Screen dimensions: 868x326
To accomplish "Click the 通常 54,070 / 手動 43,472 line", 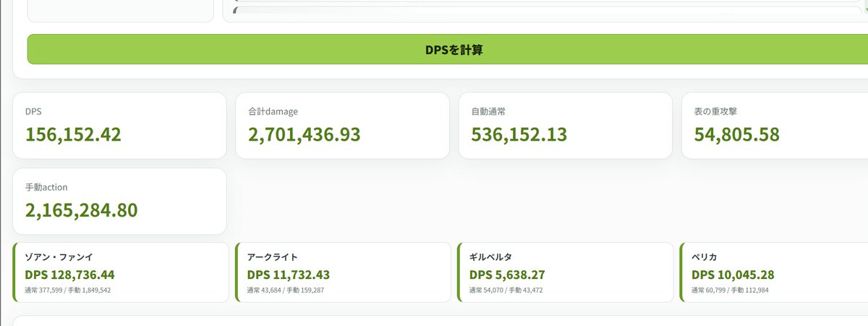I will 506,291.
